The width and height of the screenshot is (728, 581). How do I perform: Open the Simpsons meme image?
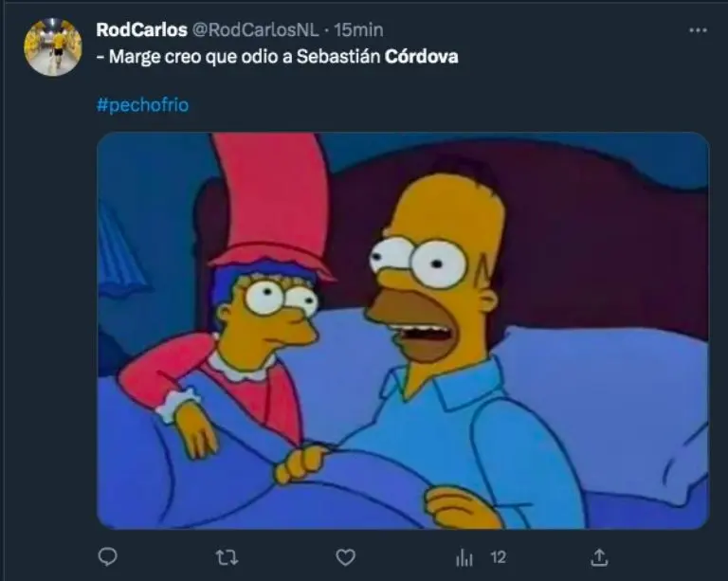[x=403, y=331]
